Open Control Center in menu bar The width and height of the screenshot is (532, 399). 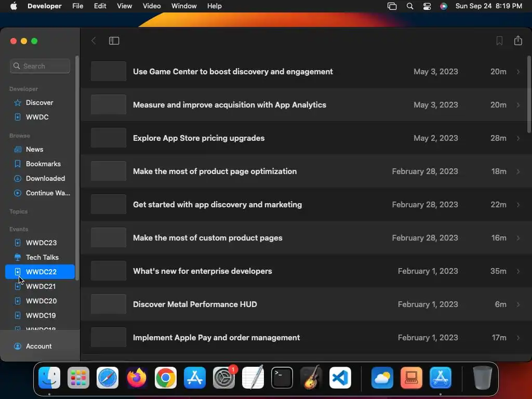(x=427, y=6)
